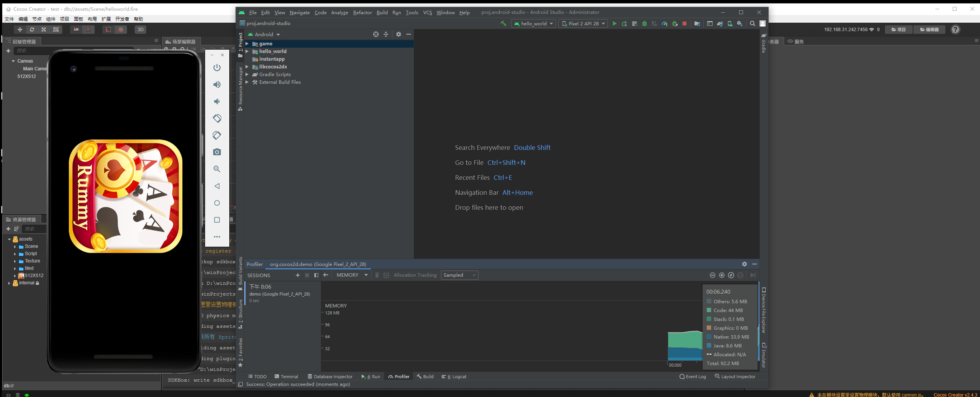Take emulator screenshot with camera icon
980x397 pixels.
217,152
